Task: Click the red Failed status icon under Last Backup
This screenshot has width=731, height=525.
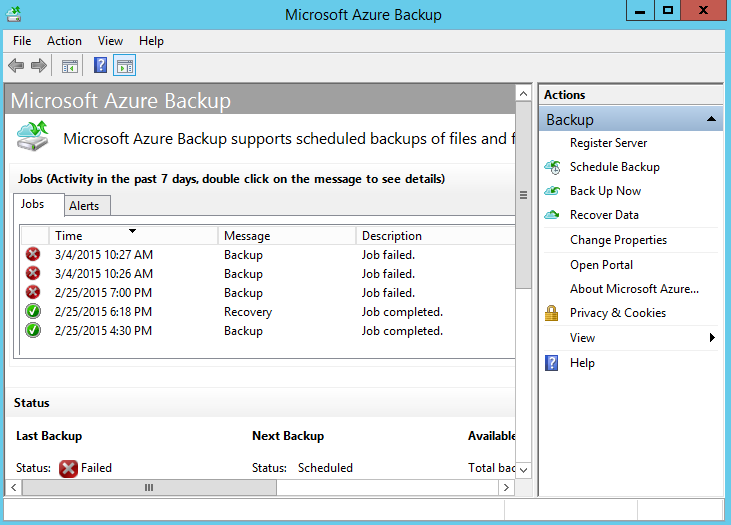Action: [68, 468]
